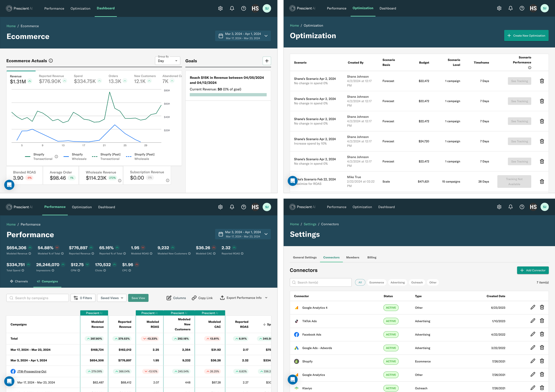Expand the Saved Views dropdown
Image resolution: width=555 pixels, height=392 pixels.
[112, 298]
